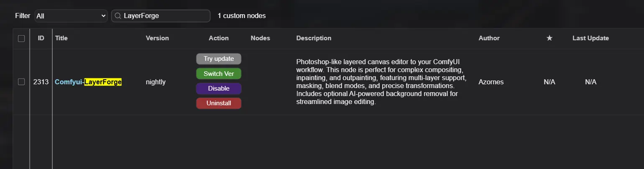
Task: Check the Comfyui-LayerForge row checkbox
Action: coord(21,82)
